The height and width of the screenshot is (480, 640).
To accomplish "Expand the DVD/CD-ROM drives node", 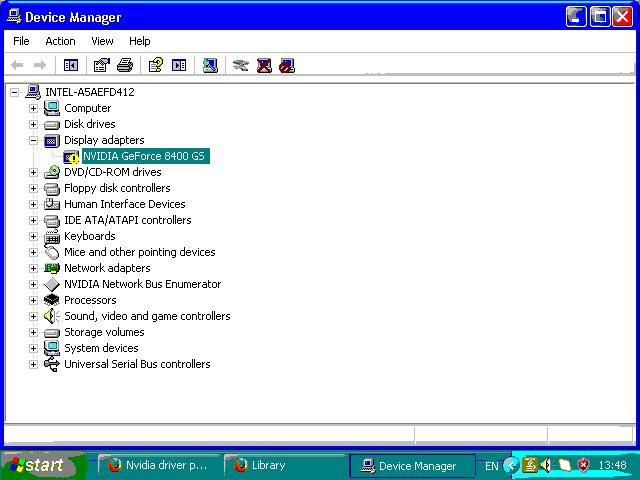I will coord(33,173).
